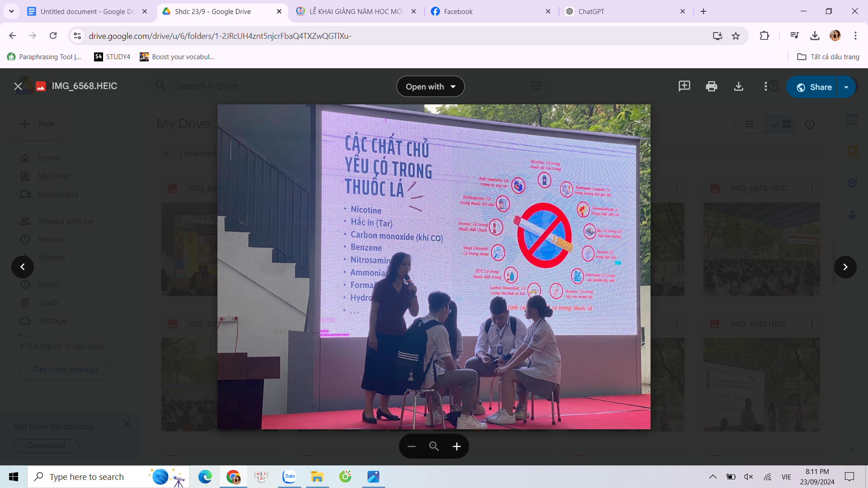Zoom in with the plus icon
This screenshot has width=868, height=488.
point(457,446)
